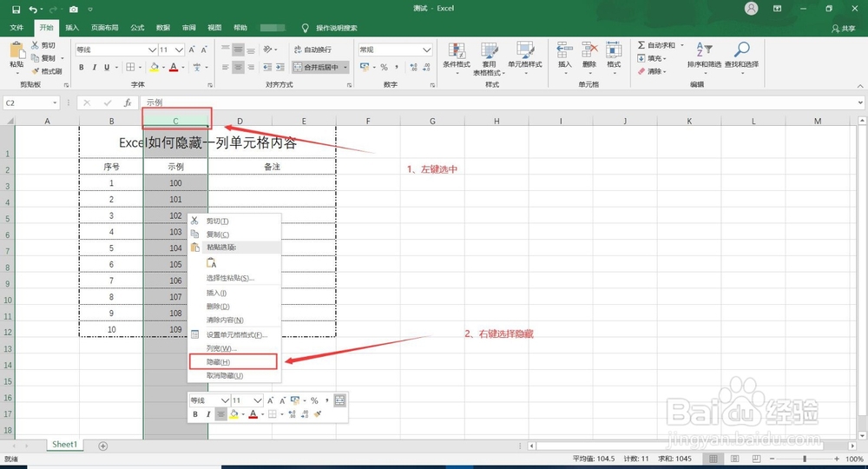Viewport: 868px width, 469px height.
Task: Click the paste keep-text-only icon in context menu
Action: (x=212, y=263)
